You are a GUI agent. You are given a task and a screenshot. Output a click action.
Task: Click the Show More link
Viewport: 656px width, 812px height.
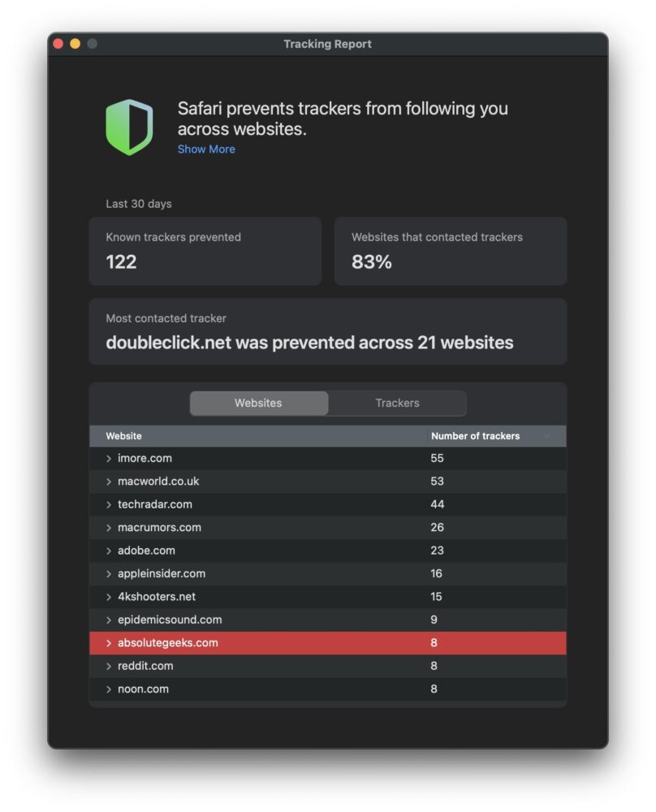pyautogui.click(x=206, y=149)
